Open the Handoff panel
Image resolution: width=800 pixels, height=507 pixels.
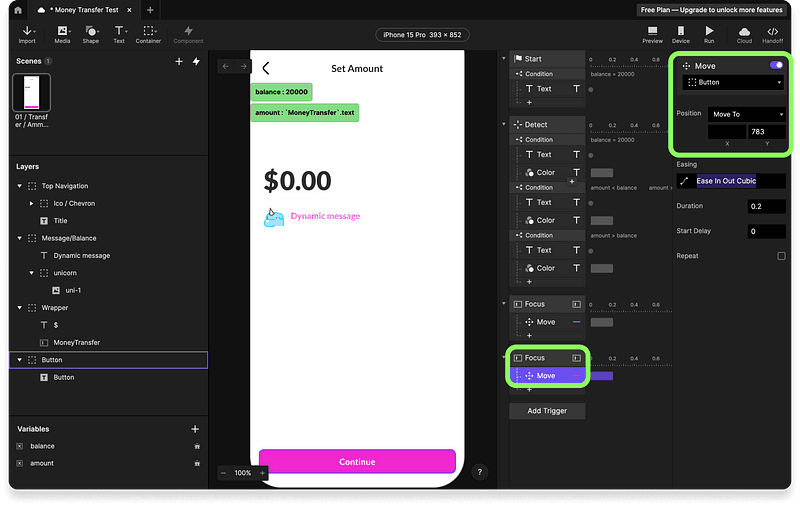[772, 34]
